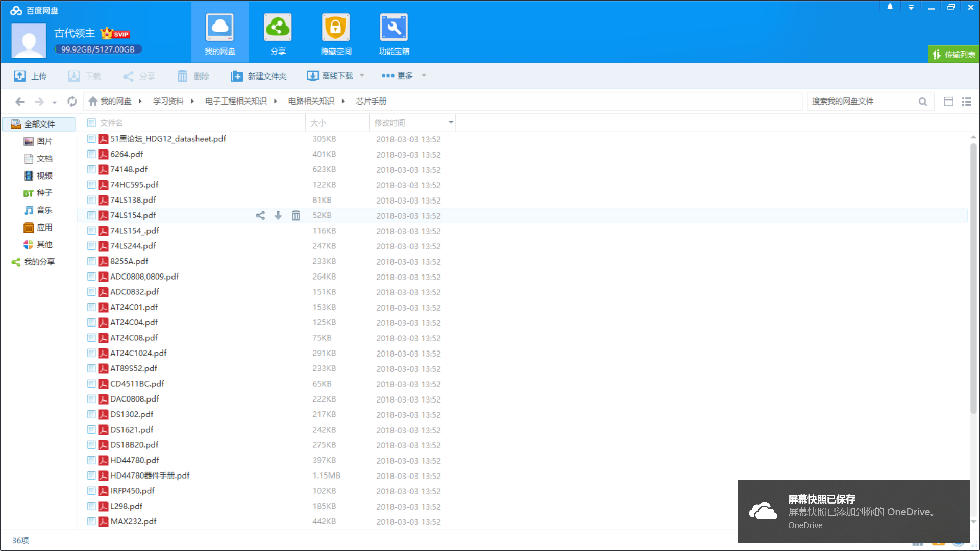Image resolution: width=980 pixels, height=551 pixels.
Task: Expand the 离线下载 dropdown arrow
Action: pos(362,76)
